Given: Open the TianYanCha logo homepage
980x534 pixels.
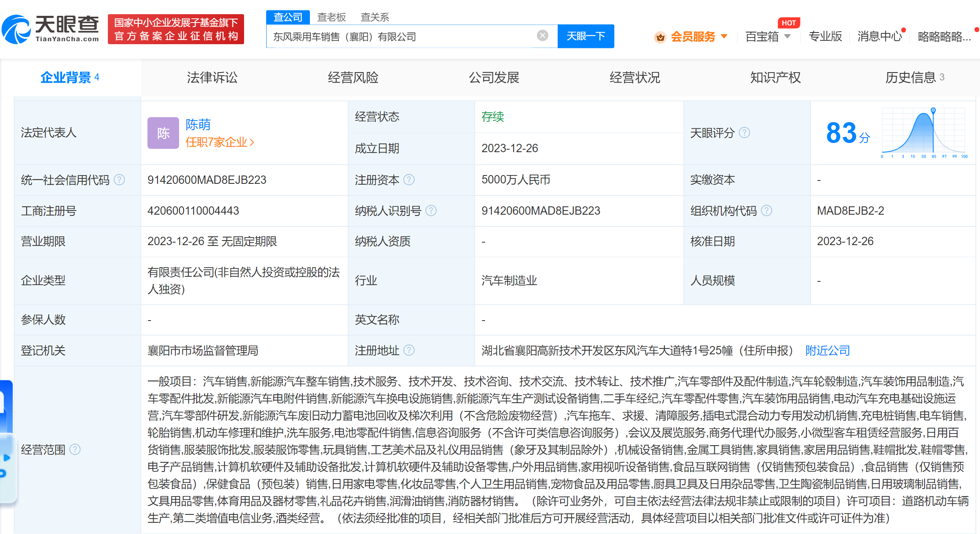Looking at the screenshot, I should [51, 29].
